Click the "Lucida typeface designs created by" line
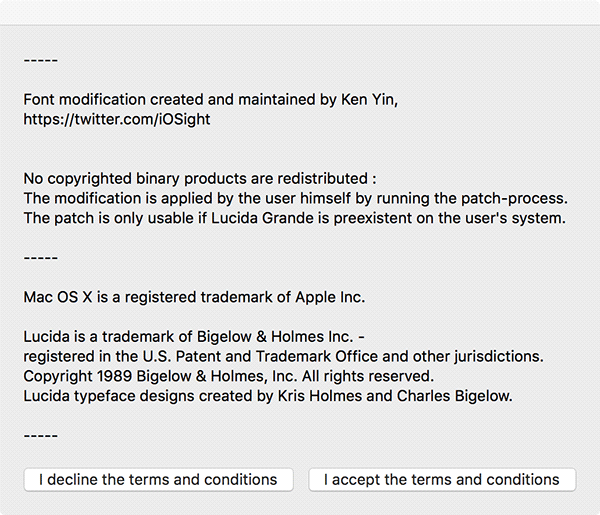The width and height of the screenshot is (600, 515). pyautogui.click(x=268, y=396)
